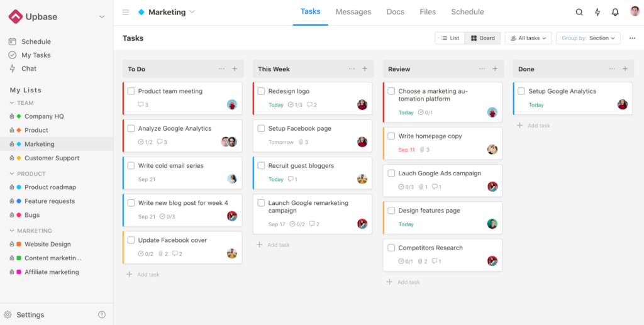Open the Group by Section dropdown

(x=588, y=38)
